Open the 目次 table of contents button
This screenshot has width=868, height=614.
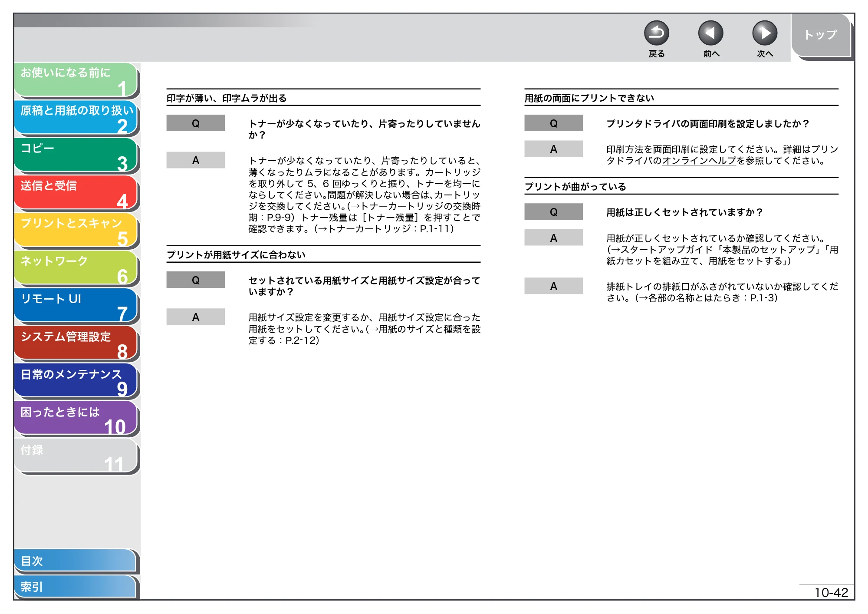(76, 561)
